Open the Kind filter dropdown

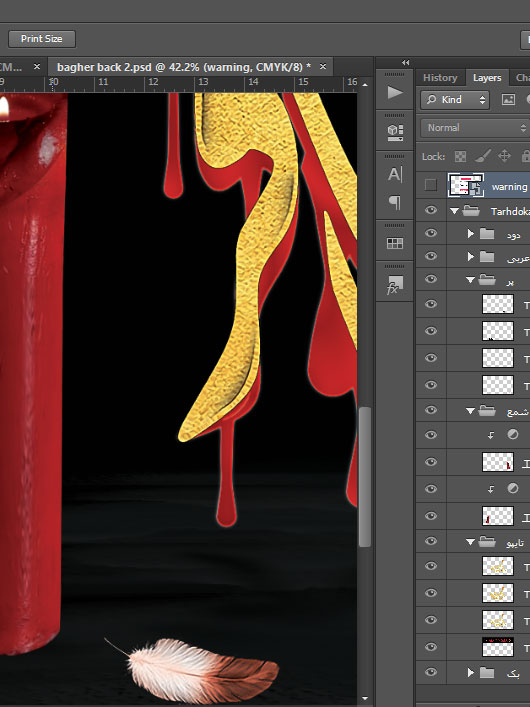455,100
